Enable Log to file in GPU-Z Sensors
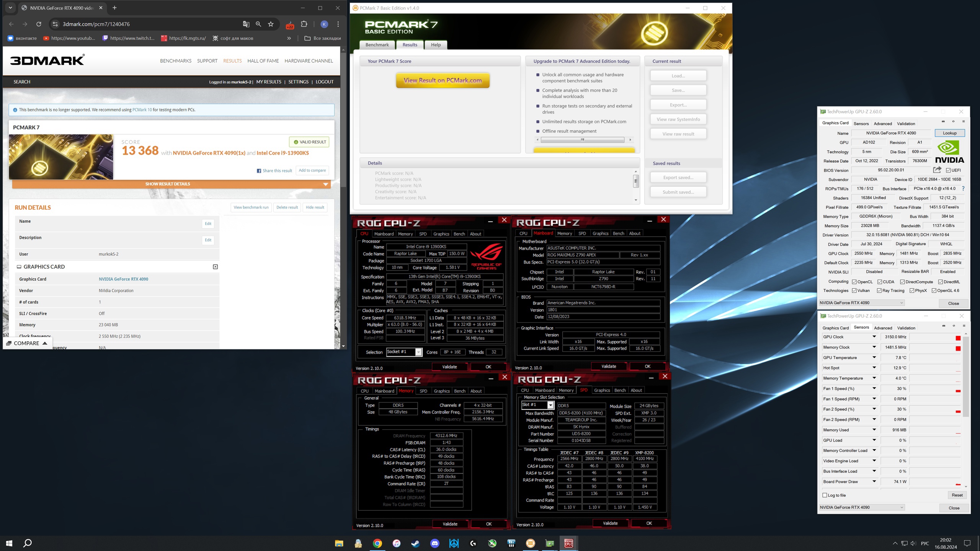This screenshot has width=980, height=551. coord(825,495)
